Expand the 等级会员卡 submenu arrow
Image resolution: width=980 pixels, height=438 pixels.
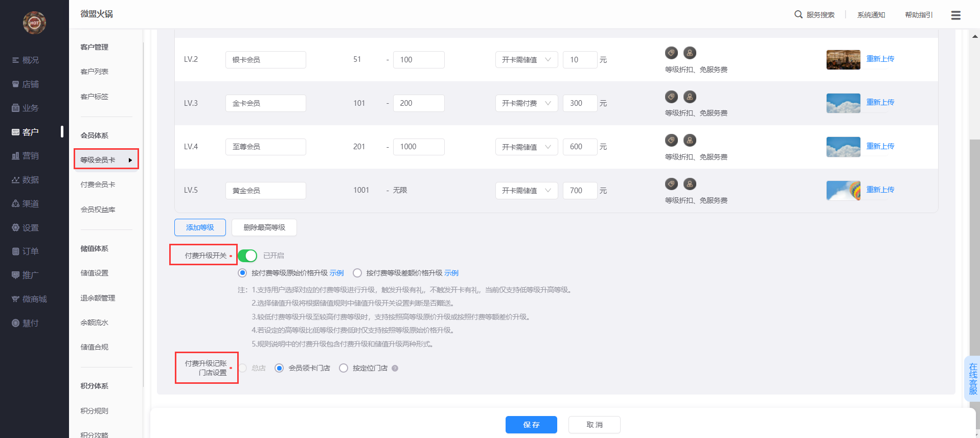pos(130,160)
